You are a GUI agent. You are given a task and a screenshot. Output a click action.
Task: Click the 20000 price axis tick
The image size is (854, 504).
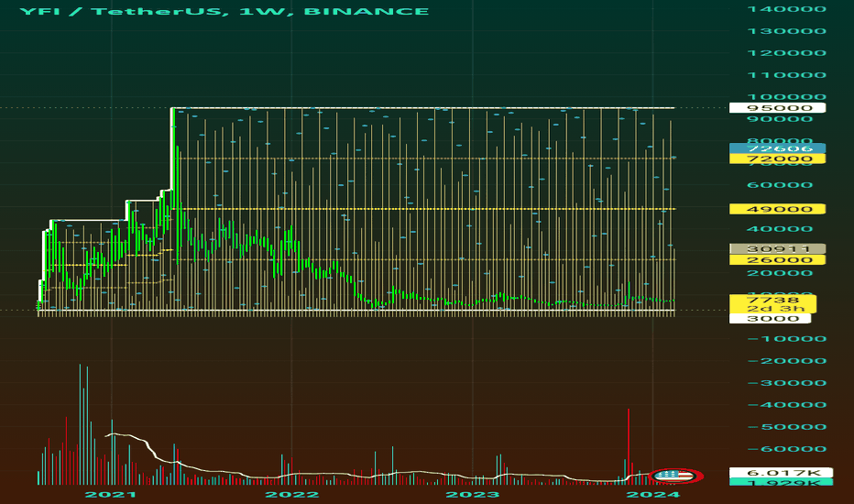(x=787, y=273)
